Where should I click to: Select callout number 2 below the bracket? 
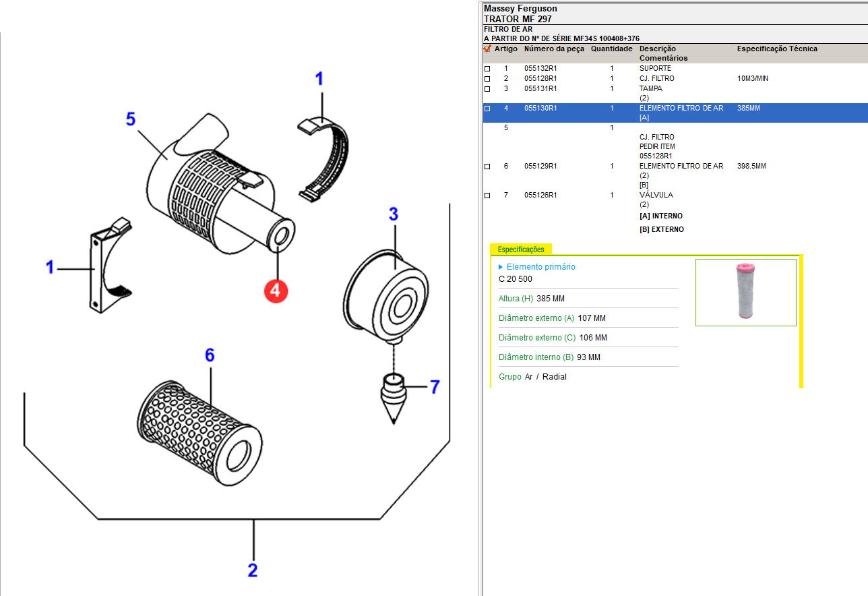click(x=253, y=570)
